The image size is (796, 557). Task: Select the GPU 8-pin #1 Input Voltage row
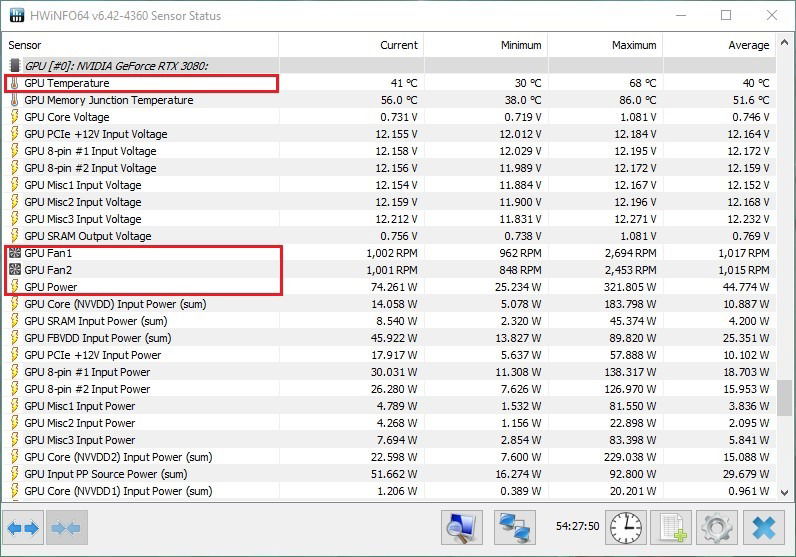[x=390, y=151]
